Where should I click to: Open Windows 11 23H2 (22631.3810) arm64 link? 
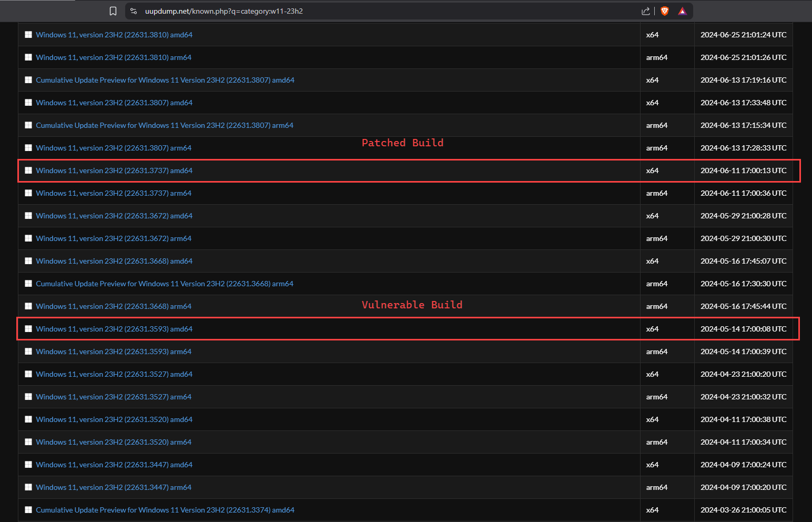coord(114,57)
